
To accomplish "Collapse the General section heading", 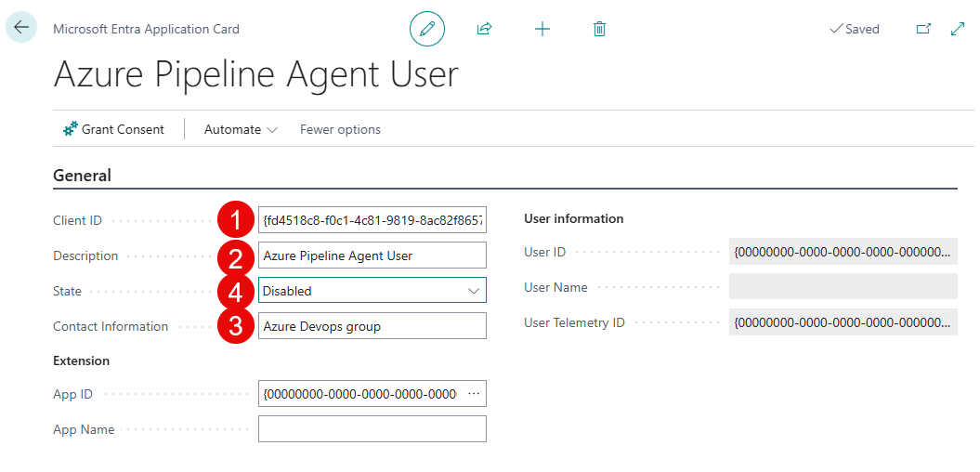I will (83, 176).
